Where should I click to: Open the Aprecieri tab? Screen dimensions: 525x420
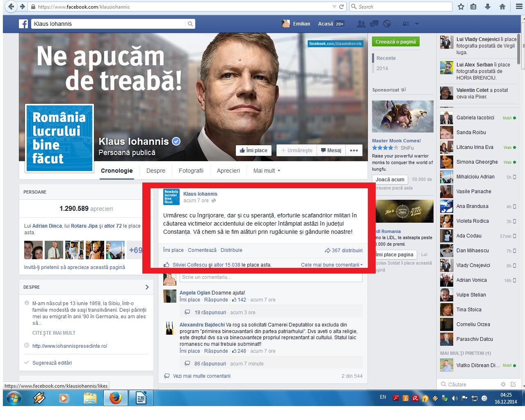click(x=228, y=171)
